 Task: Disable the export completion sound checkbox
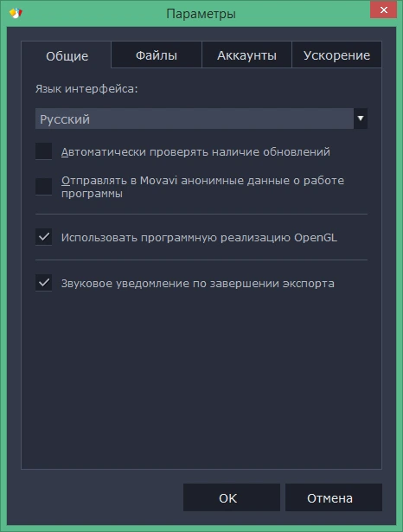tap(44, 283)
